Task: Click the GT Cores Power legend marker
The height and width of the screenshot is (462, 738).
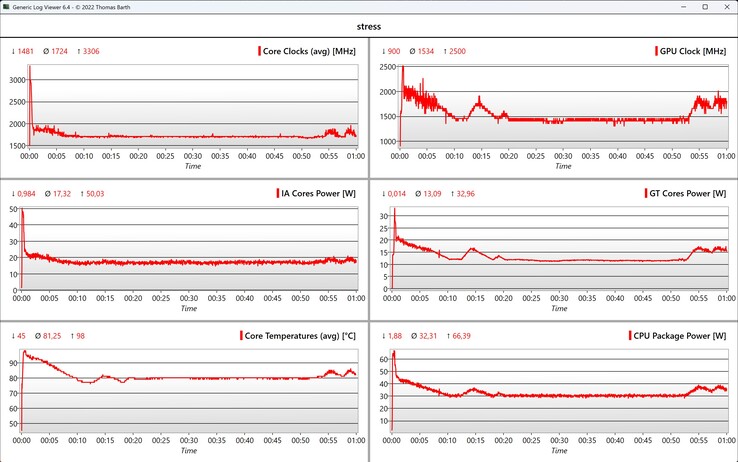Action: click(x=643, y=192)
